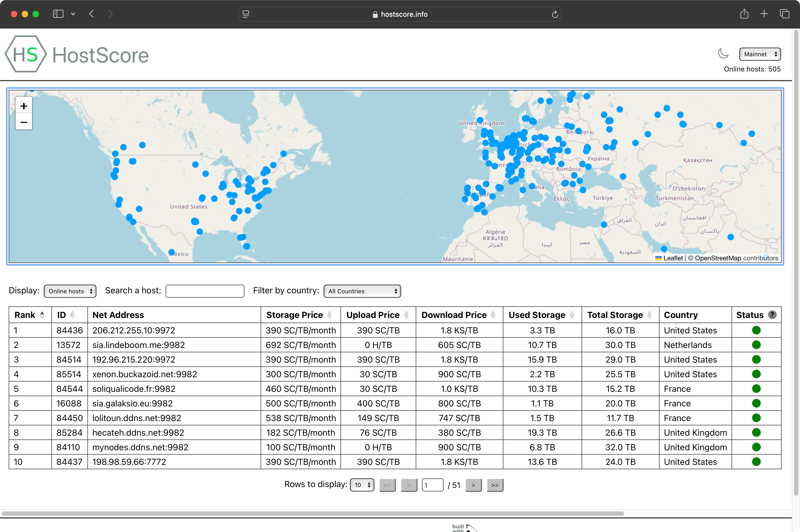Click the Status help question mark
The height and width of the screenshot is (532, 800).
pyautogui.click(x=772, y=315)
